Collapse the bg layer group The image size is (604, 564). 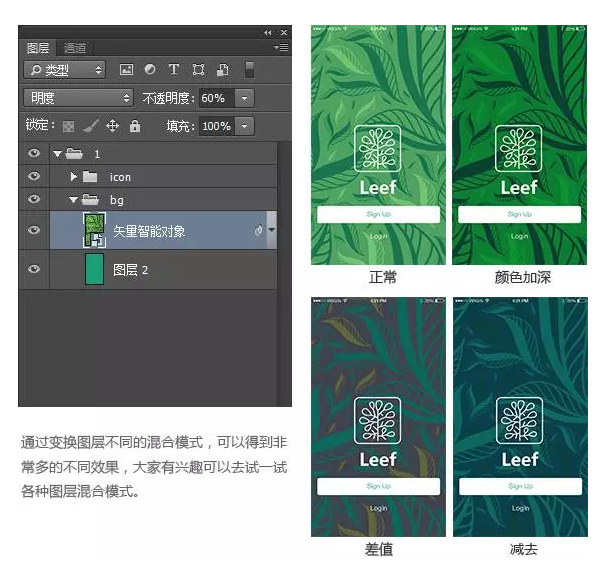pyautogui.click(x=73, y=200)
